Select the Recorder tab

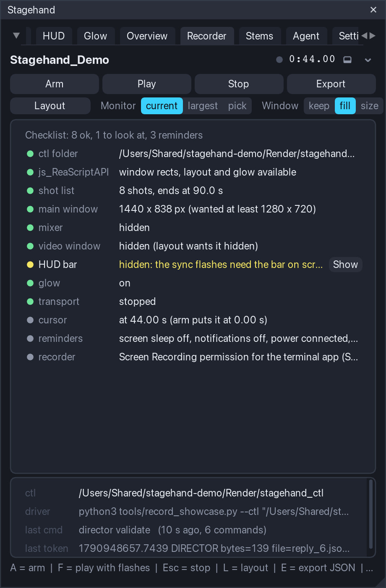coord(206,36)
